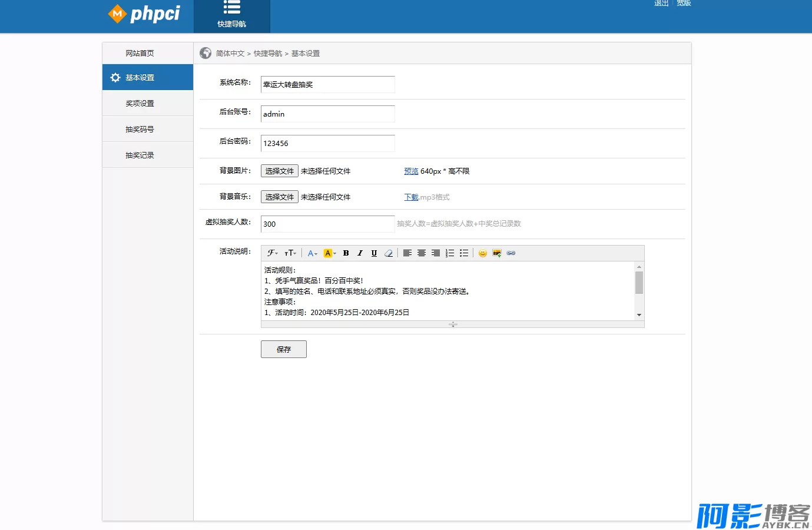This screenshot has height=530, width=812.
Task: Toggle bold formatting in editor
Action: click(x=346, y=253)
